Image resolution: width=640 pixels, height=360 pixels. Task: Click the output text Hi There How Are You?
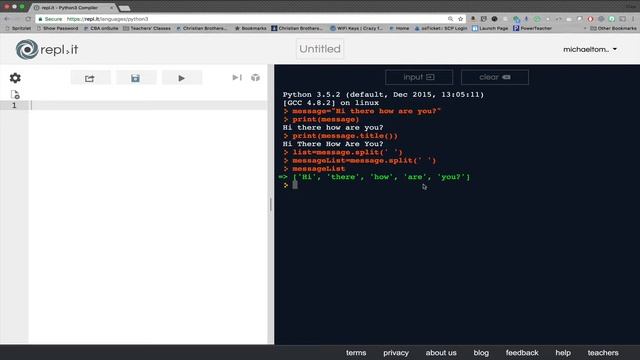333,144
